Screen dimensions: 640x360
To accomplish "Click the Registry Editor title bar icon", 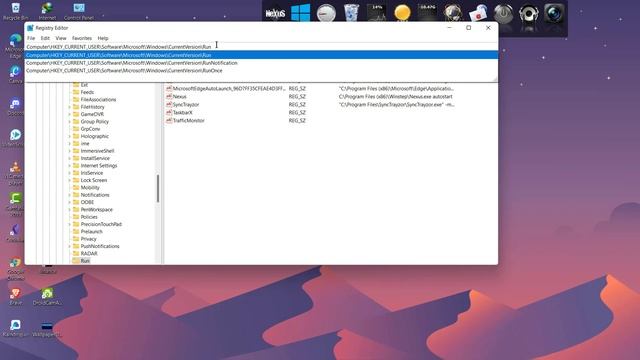I will pos(30,28).
